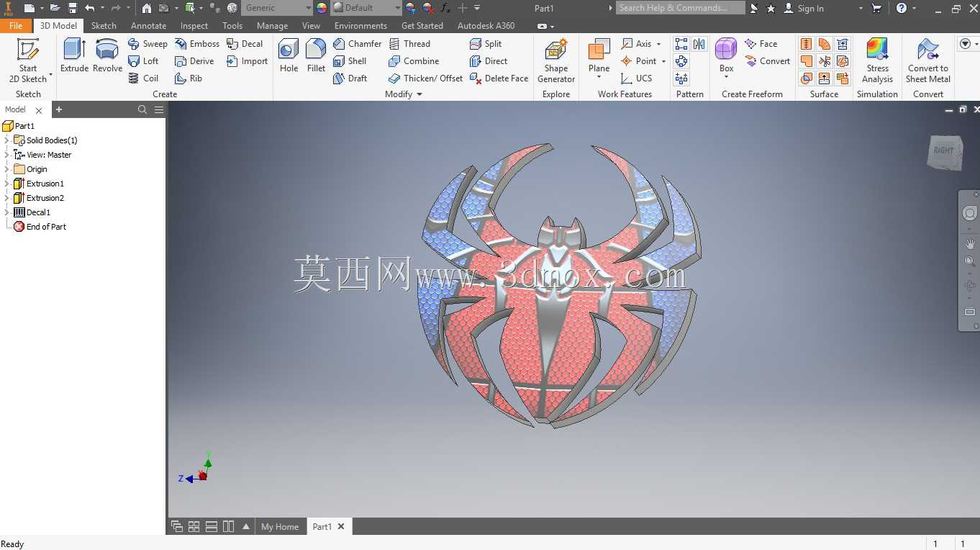
Task: Open the File menu
Action: click(16, 25)
